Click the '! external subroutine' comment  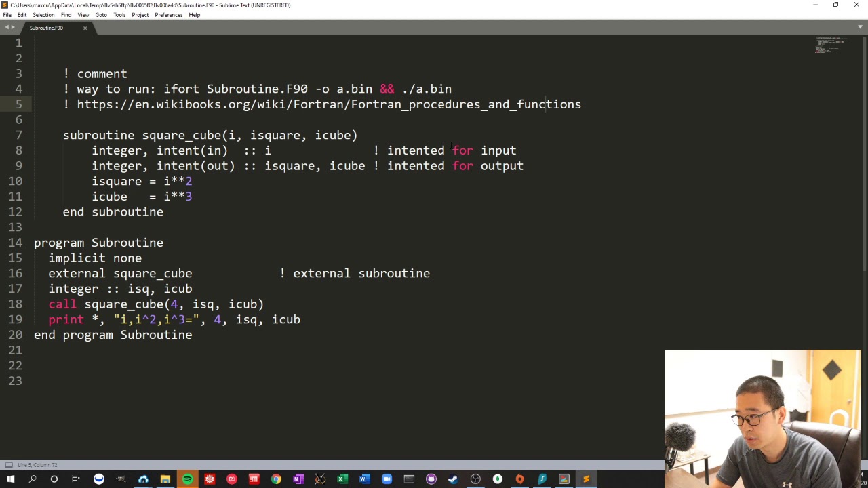[x=355, y=274]
